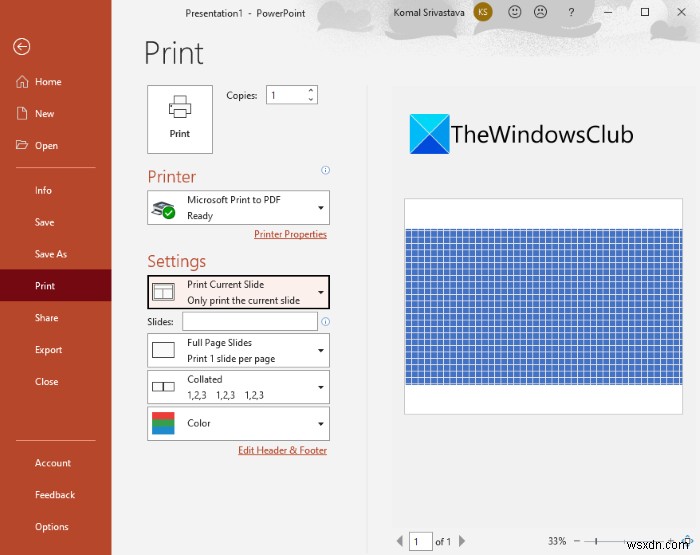Open the Info page
This screenshot has width=700, height=555.
tap(55, 190)
